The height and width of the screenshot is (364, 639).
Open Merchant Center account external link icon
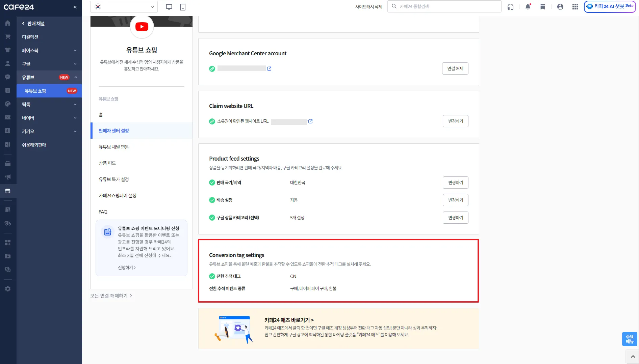click(x=269, y=68)
